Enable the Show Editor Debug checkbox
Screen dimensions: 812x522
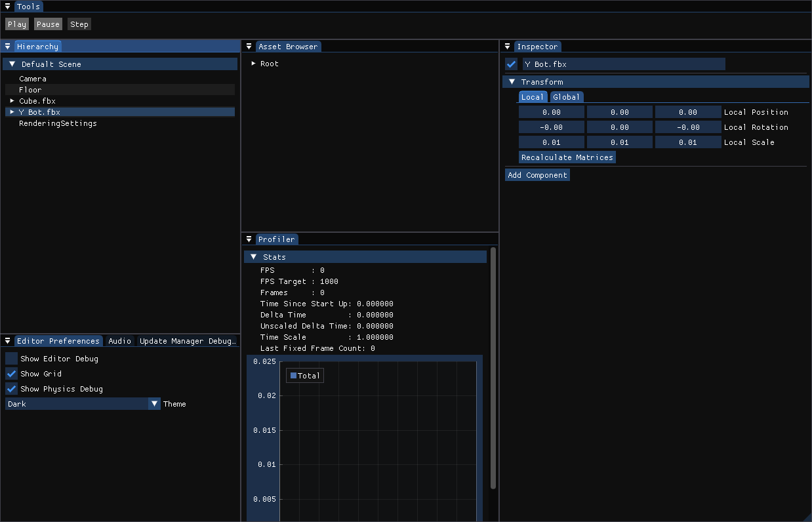click(12, 359)
